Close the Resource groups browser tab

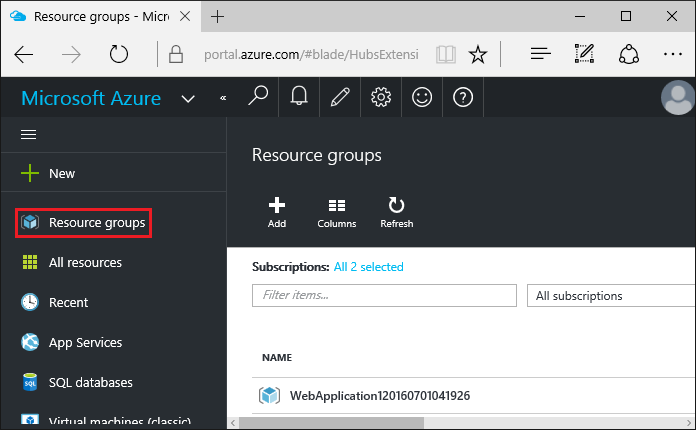click(x=185, y=16)
